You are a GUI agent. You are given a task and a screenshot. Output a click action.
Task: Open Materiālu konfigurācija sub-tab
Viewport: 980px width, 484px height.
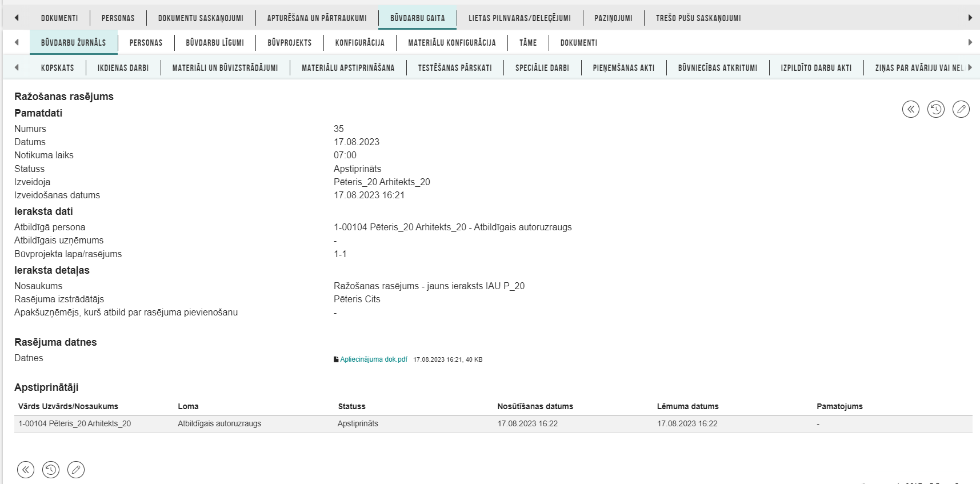pyautogui.click(x=452, y=43)
